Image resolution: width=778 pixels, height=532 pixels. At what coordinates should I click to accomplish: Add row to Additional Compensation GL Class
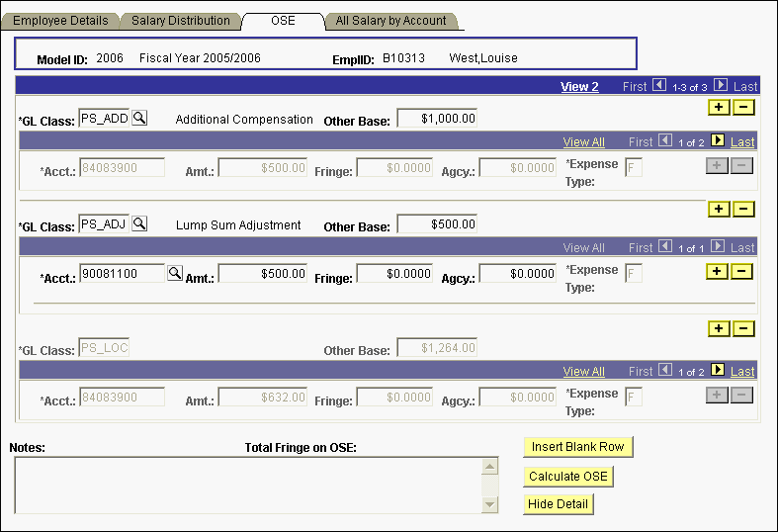(x=719, y=105)
